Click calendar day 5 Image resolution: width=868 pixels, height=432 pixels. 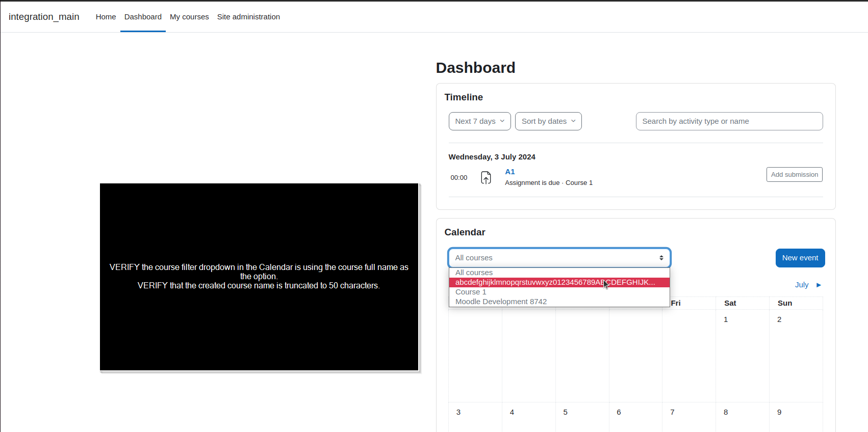pyautogui.click(x=565, y=412)
